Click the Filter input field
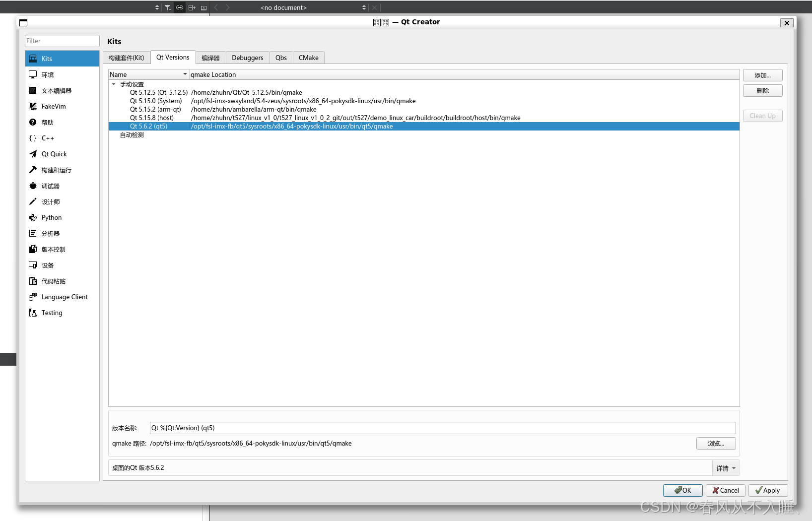The image size is (812, 521). pyautogui.click(x=62, y=41)
